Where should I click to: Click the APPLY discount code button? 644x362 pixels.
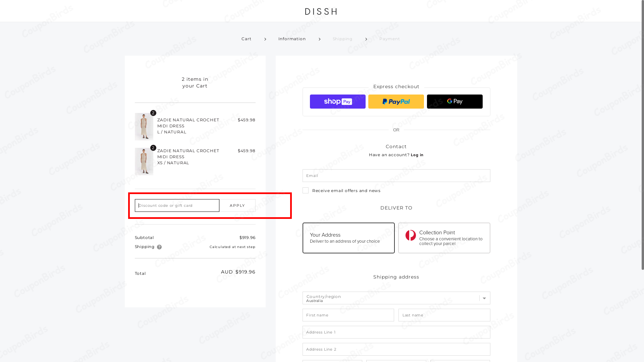point(237,205)
